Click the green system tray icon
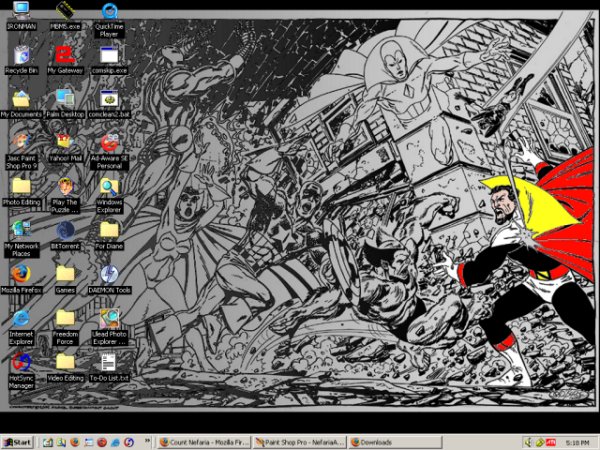 pos(540,442)
